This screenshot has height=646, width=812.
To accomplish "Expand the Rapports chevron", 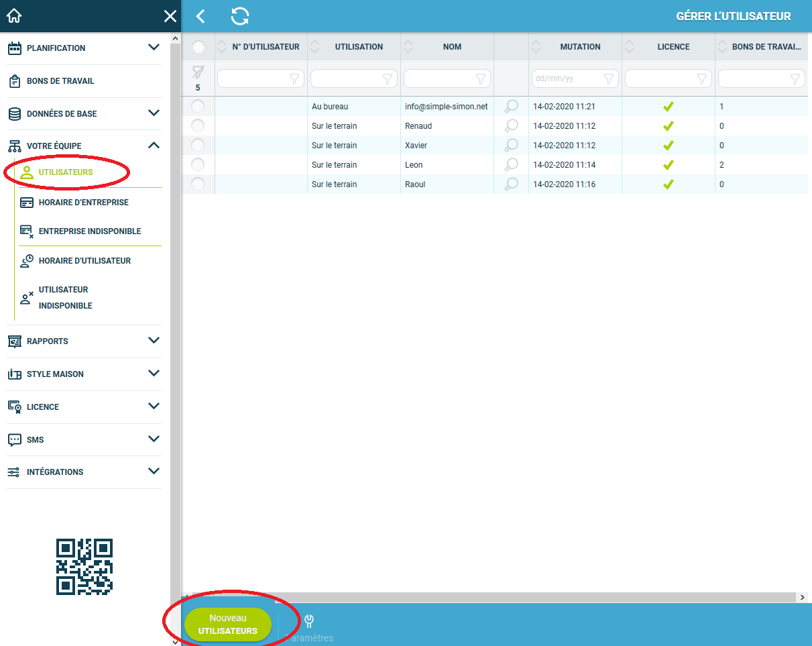I will pyautogui.click(x=154, y=340).
